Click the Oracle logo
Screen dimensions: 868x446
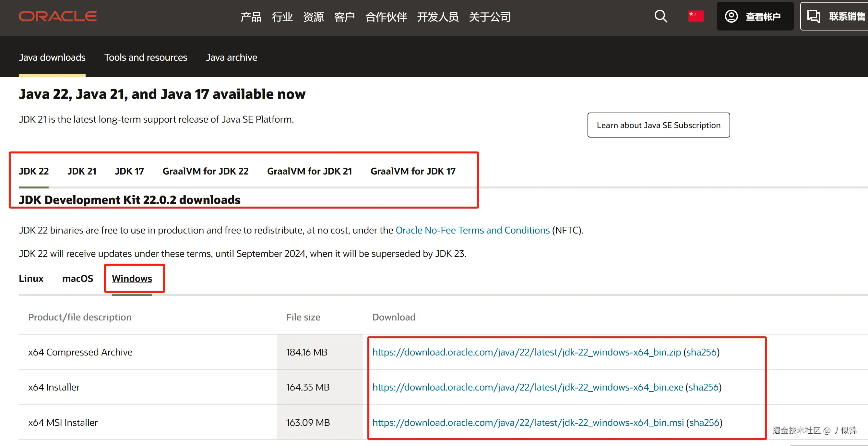coord(58,16)
